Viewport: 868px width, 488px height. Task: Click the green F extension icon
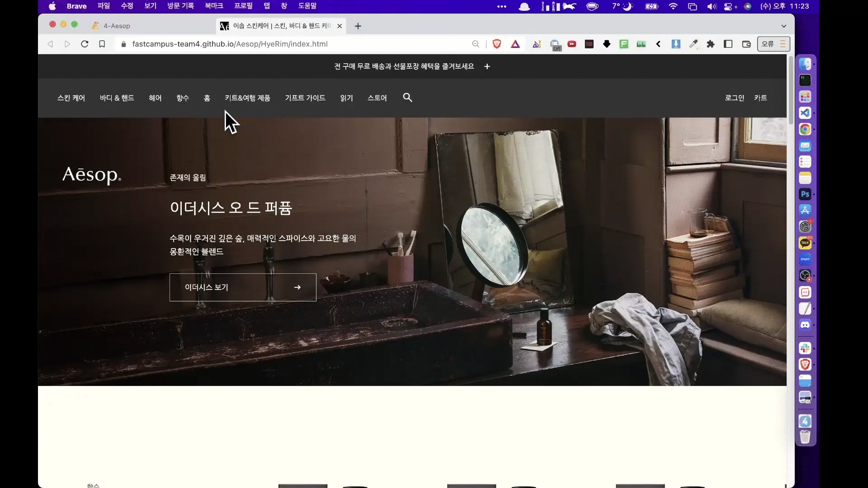624,44
